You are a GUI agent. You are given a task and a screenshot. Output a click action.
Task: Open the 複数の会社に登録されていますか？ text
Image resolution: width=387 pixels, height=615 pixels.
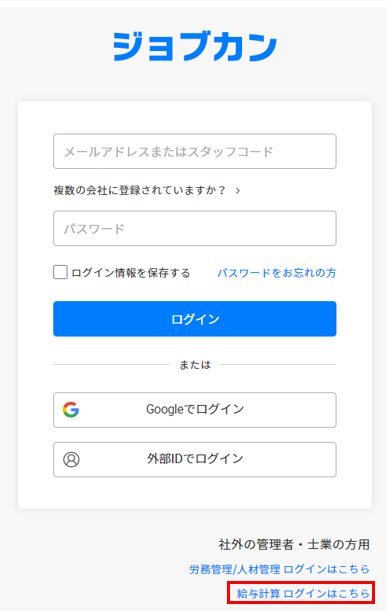point(140,190)
